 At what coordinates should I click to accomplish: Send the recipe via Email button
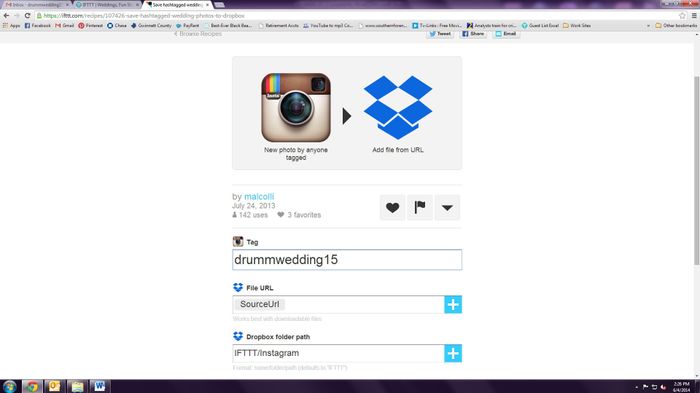pyautogui.click(x=506, y=34)
